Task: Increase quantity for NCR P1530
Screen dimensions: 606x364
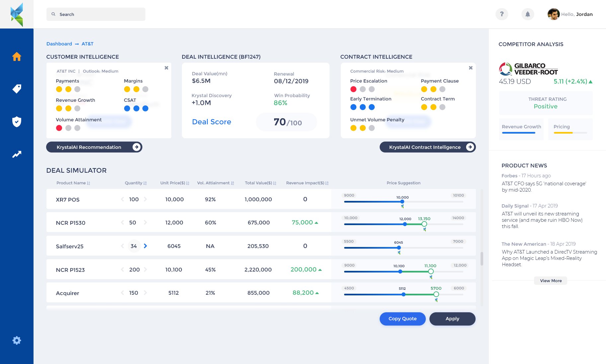Action: 145,222
